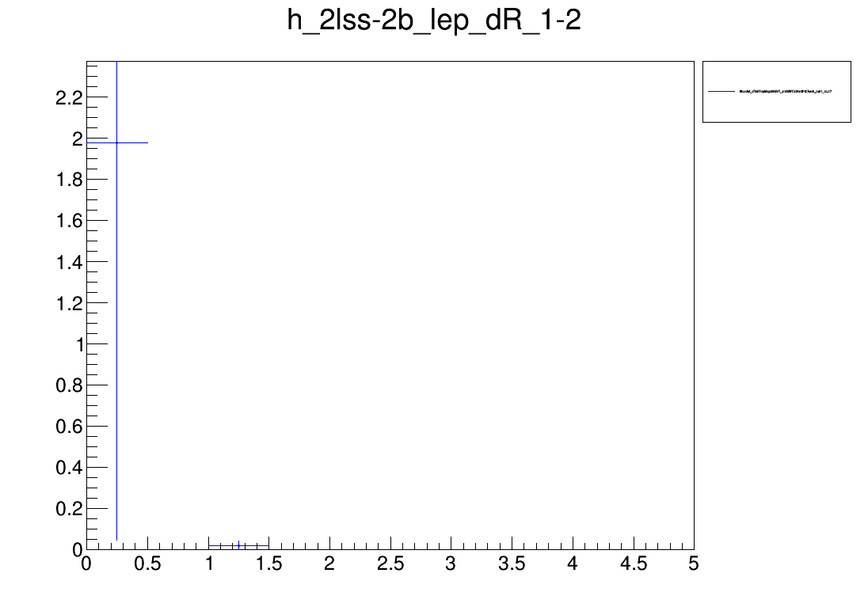Click x-axis label 5
The width and height of the screenshot is (868, 611).
click(x=694, y=564)
